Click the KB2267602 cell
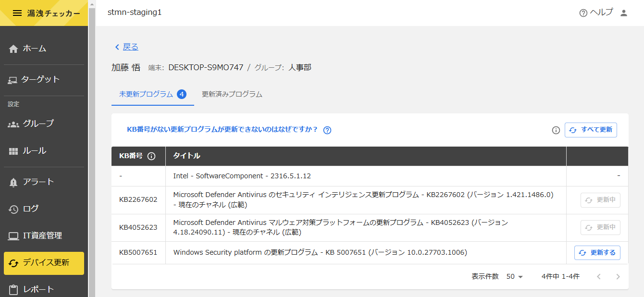This screenshot has height=297, width=644. coord(138,200)
